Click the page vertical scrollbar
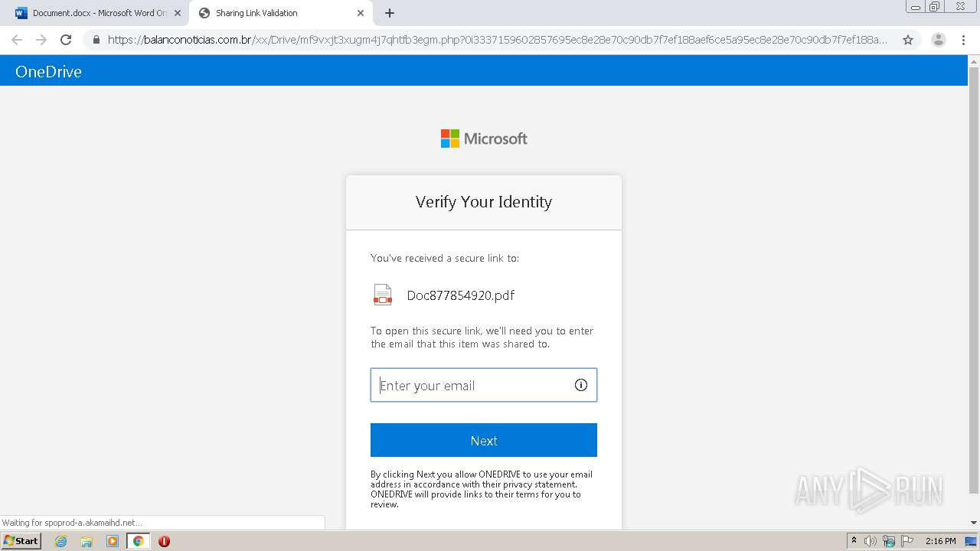 pyautogui.click(x=974, y=279)
